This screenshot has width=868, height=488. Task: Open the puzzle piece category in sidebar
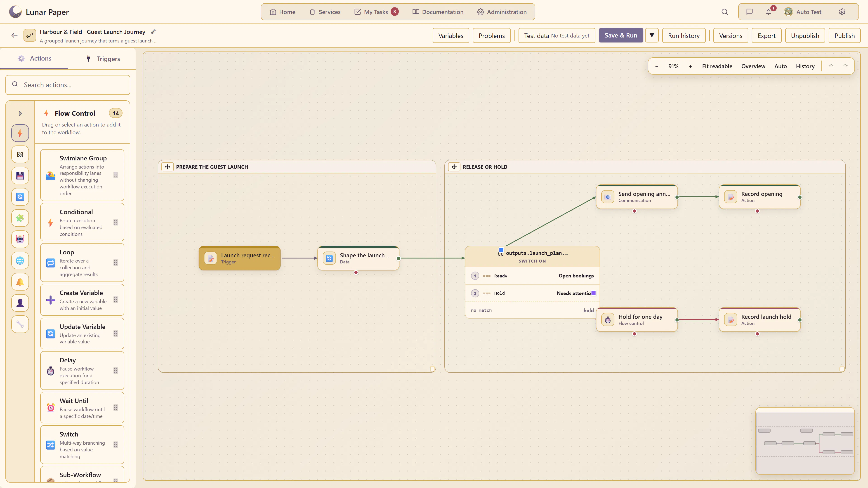click(20, 218)
